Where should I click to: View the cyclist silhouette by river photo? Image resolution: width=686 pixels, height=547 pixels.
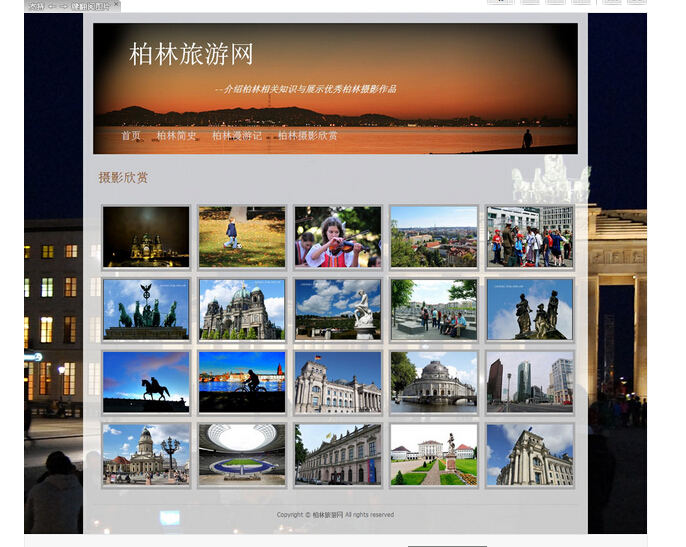[x=242, y=381]
